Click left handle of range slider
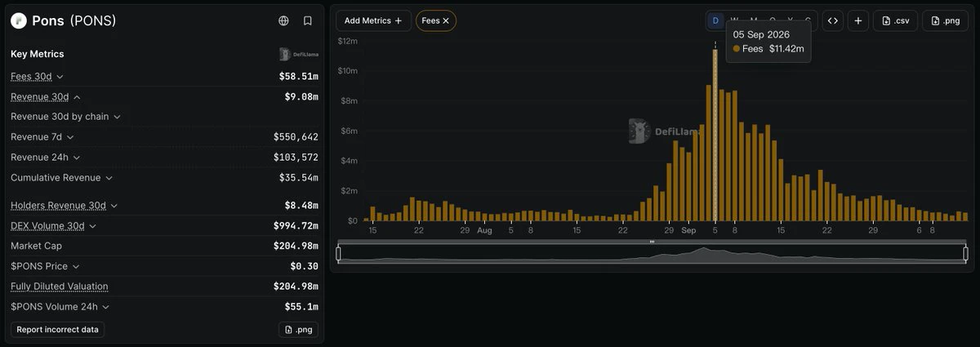 pyautogui.click(x=339, y=254)
